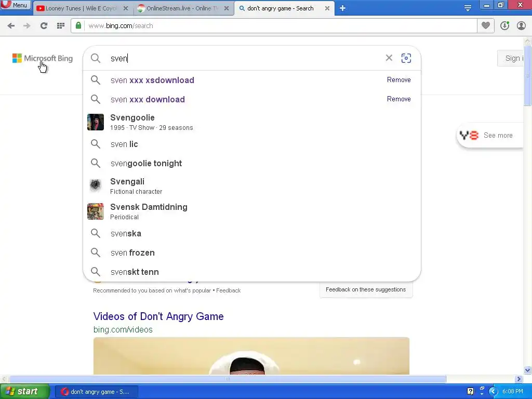Clear the search box with X
Viewport: 532px width, 399px height.
tap(389, 58)
